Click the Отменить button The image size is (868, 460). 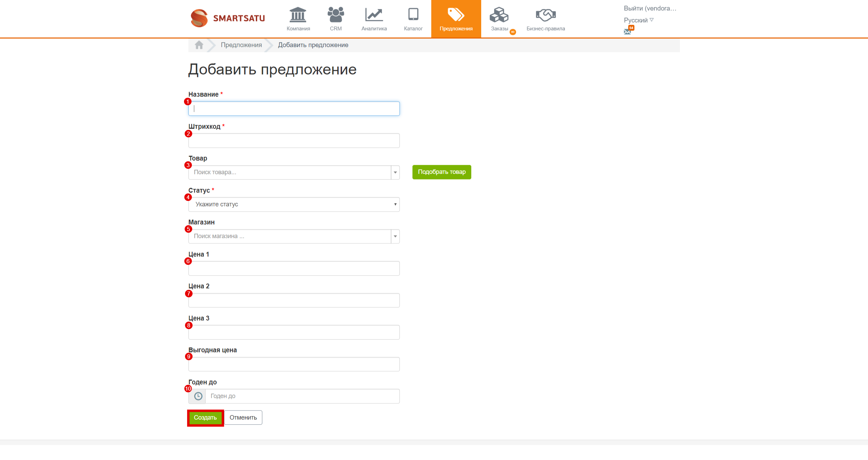243,418
